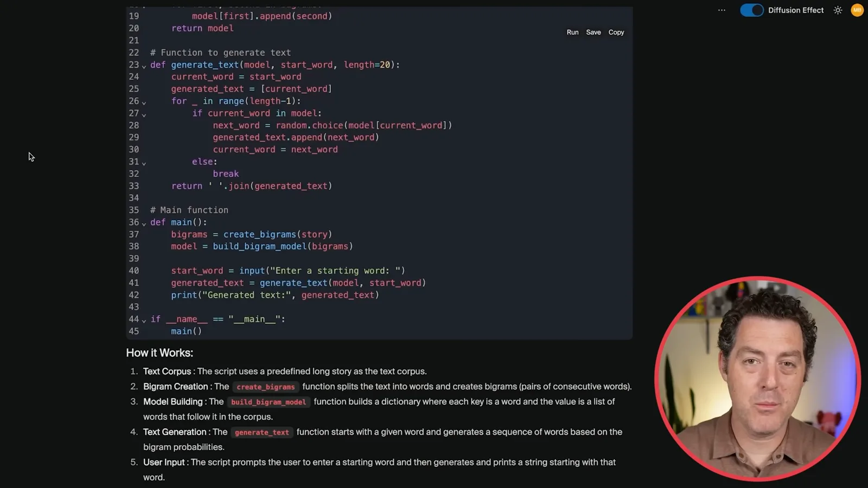The height and width of the screenshot is (488, 868).
Task: Collapse the for loop at line 26
Action: (144, 102)
